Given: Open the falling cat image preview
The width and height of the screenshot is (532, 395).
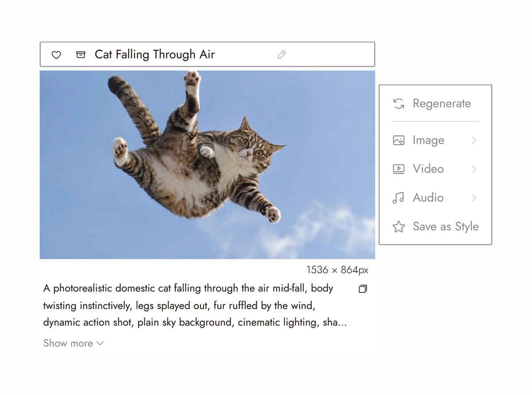Looking at the screenshot, I should [x=207, y=164].
